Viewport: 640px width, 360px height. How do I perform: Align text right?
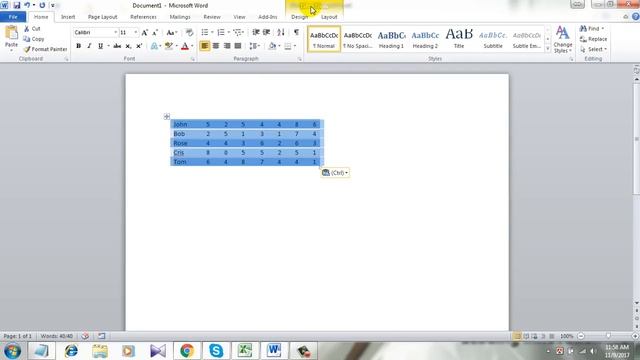pos(227,46)
